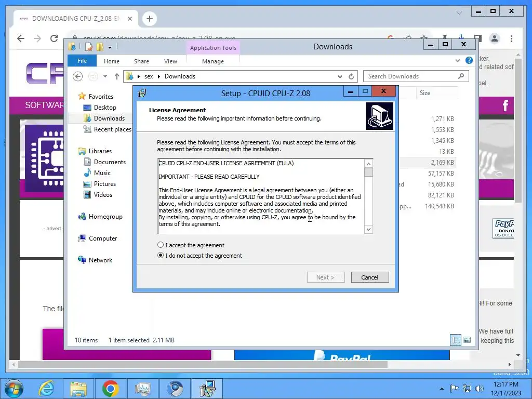Select I do not accept the agreement
The height and width of the screenshot is (399, 532).
[x=161, y=256]
